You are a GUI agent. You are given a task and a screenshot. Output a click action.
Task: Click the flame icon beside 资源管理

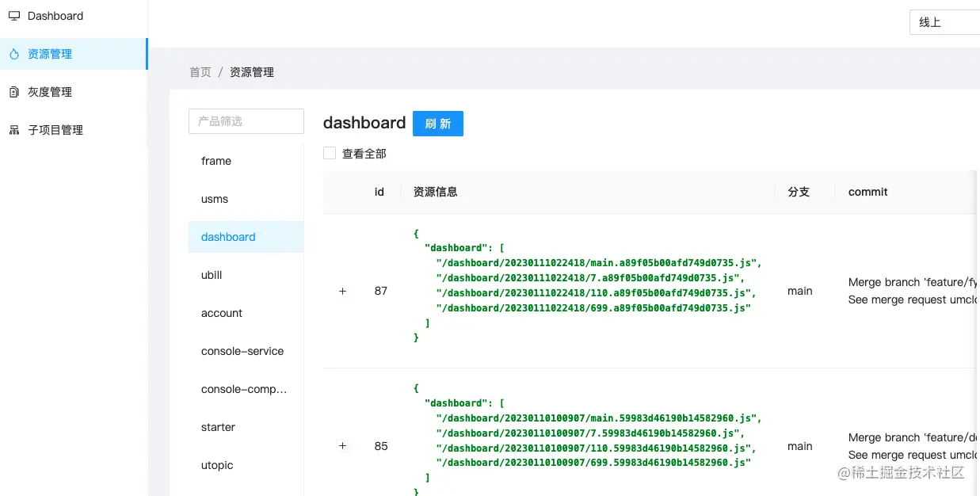[x=14, y=54]
